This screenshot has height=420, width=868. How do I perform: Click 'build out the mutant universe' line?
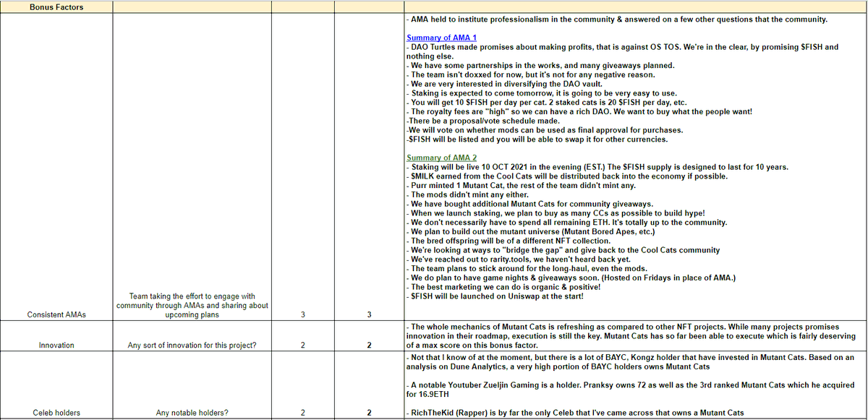coord(530,231)
